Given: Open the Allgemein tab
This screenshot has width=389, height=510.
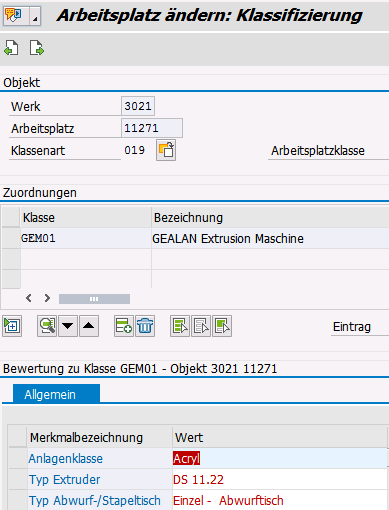Looking at the screenshot, I should (56, 394).
